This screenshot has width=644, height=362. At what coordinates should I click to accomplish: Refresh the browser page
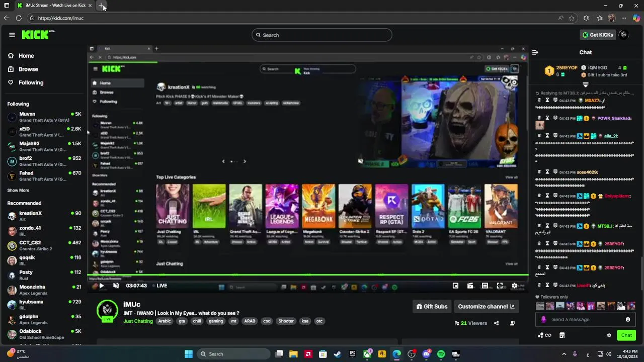(x=19, y=18)
